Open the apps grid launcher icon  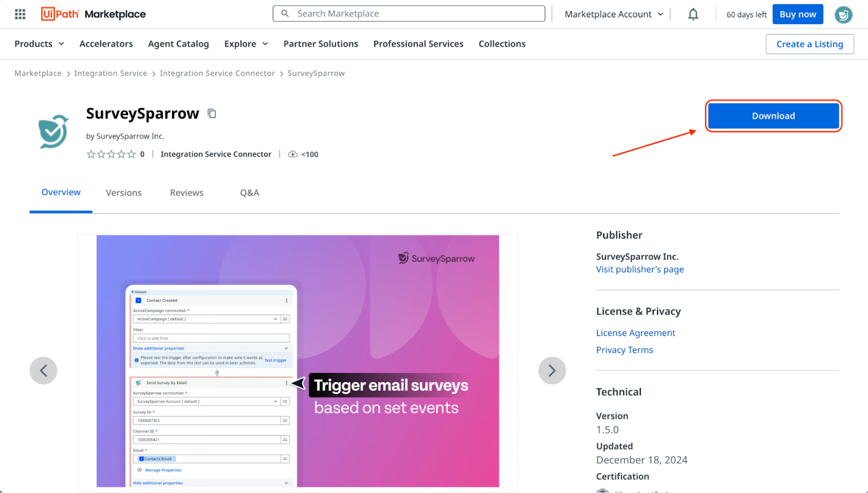click(20, 14)
